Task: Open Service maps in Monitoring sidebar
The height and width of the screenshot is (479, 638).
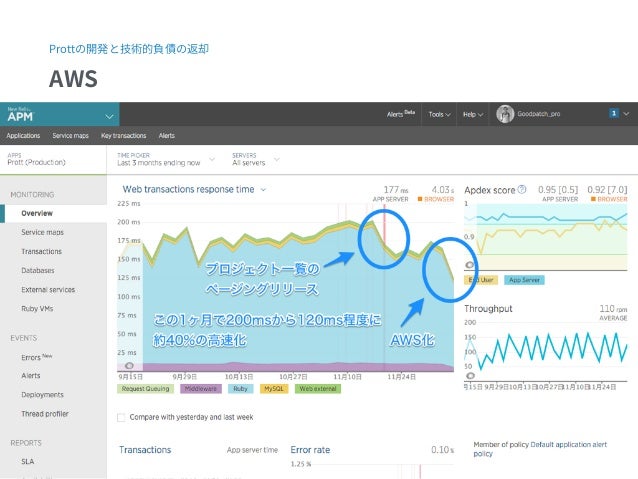Action: point(42,232)
